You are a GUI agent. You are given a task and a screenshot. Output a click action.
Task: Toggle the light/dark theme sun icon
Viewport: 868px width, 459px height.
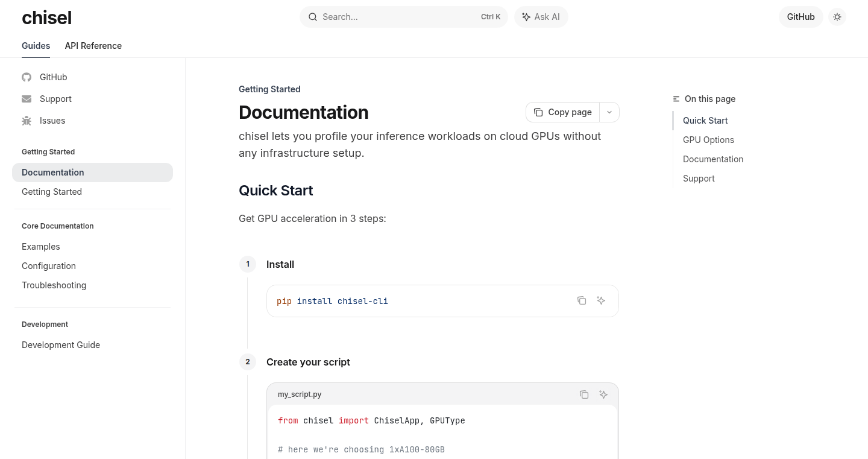837,17
